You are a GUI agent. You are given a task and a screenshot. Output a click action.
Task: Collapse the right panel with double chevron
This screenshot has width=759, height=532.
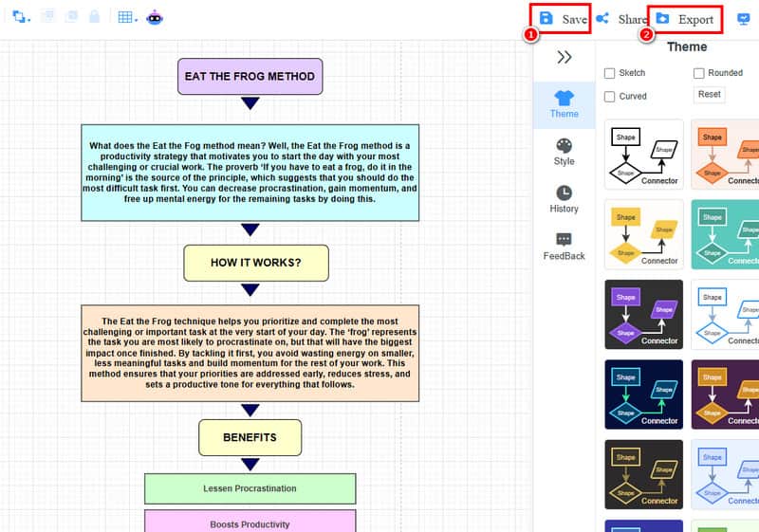[x=564, y=57]
